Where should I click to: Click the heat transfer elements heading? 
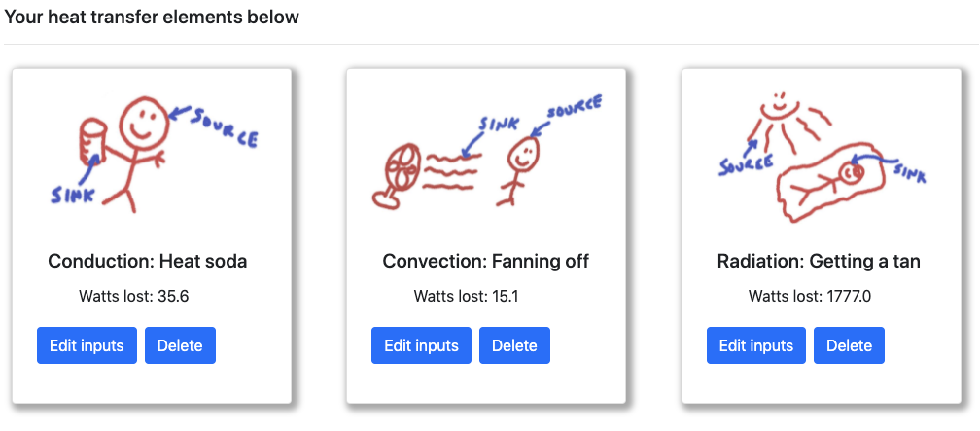(152, 18)
